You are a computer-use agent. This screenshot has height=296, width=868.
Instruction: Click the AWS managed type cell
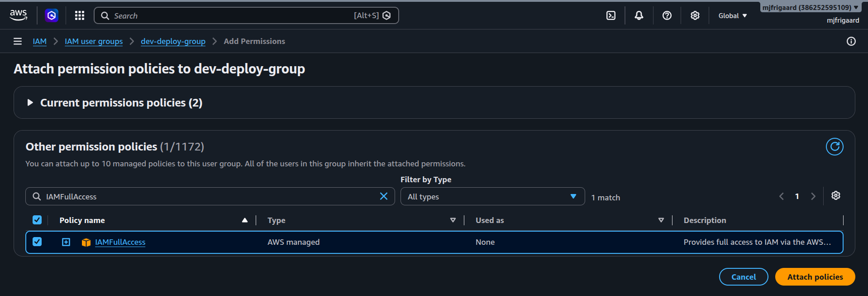coord(293,242)
